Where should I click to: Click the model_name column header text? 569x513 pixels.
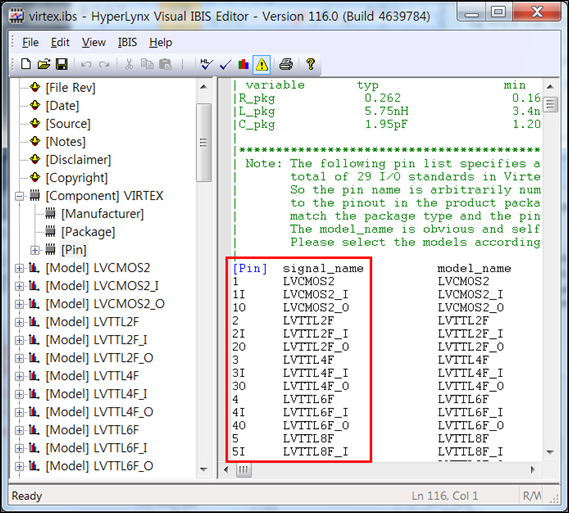click(x=474, y=269)
